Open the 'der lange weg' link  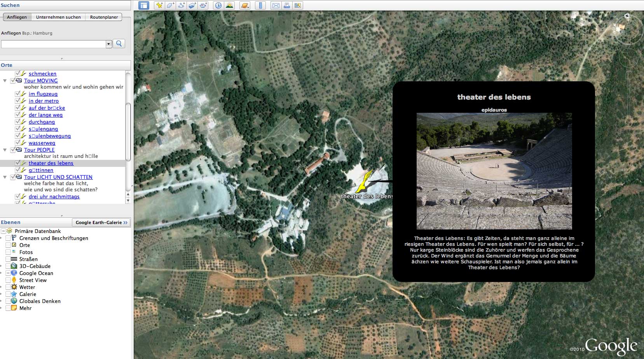pyautogui.click(x=45, y=115)
